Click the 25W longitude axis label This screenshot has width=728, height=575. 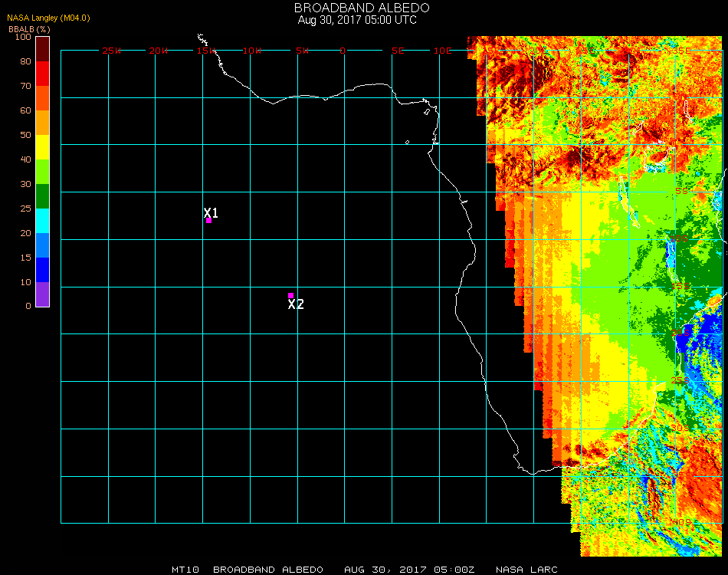112,51
